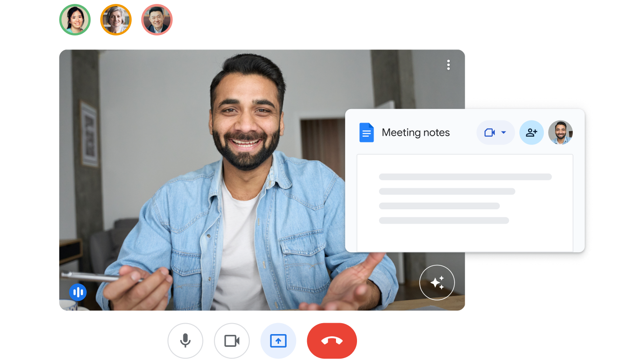
Task: Click the Google Docs file icon
Action: 367,133
